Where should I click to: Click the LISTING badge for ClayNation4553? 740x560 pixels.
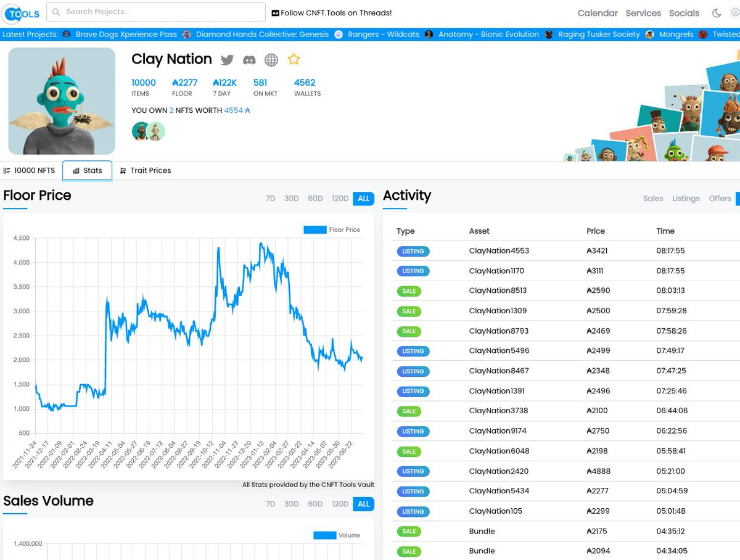(413, 251)
